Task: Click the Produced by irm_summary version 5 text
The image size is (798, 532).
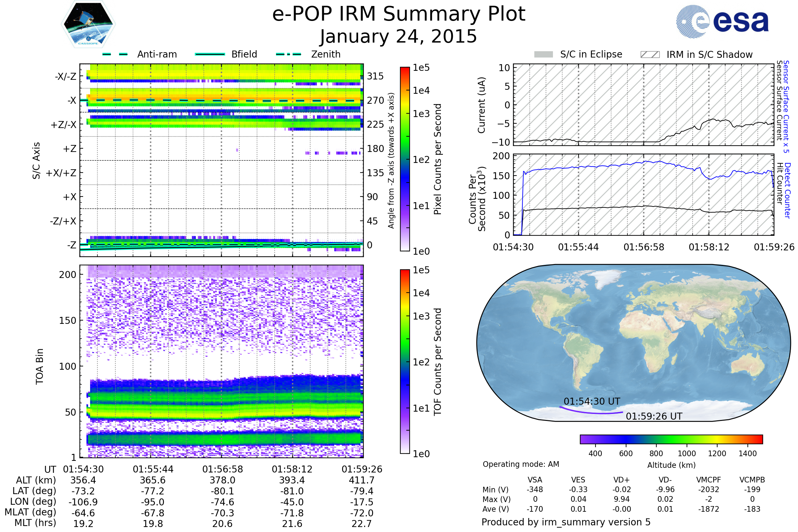Action: (566, 522)
